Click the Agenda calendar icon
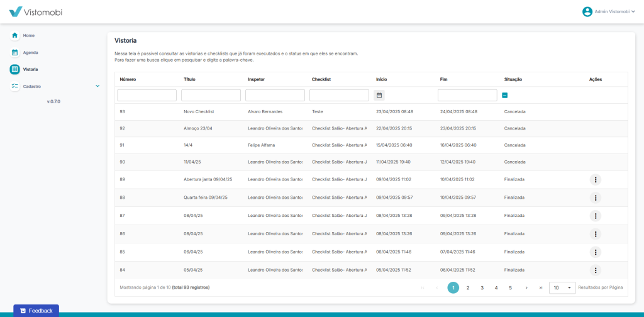The height and width of the screenshot is (317, 644). point(15,53)
